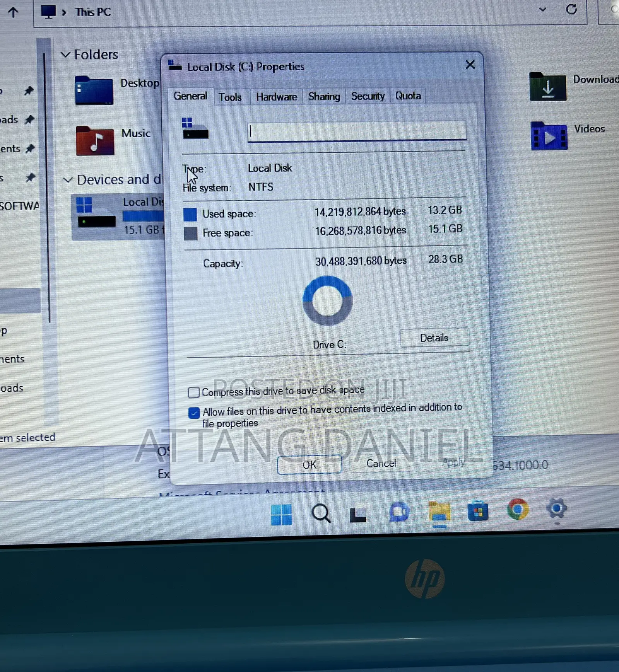Image resolution: width=619 pixels, height=672 pixels.
Task: Open the Security tab
Action: [x=368, y=96]
